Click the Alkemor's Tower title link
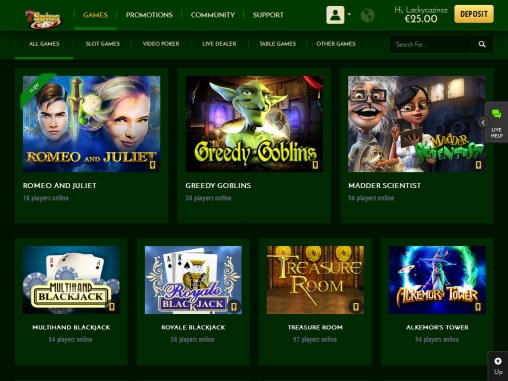 pos(437,327)
